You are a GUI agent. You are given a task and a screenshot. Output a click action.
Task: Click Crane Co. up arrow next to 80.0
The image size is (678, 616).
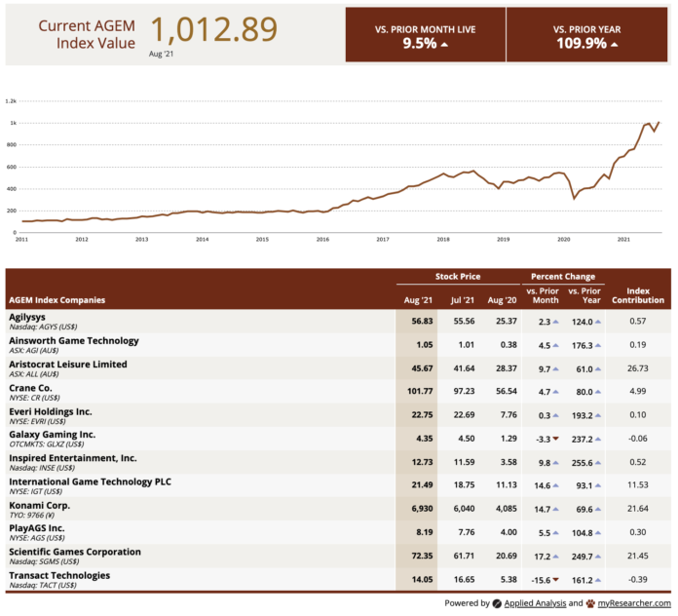[598, 392]
